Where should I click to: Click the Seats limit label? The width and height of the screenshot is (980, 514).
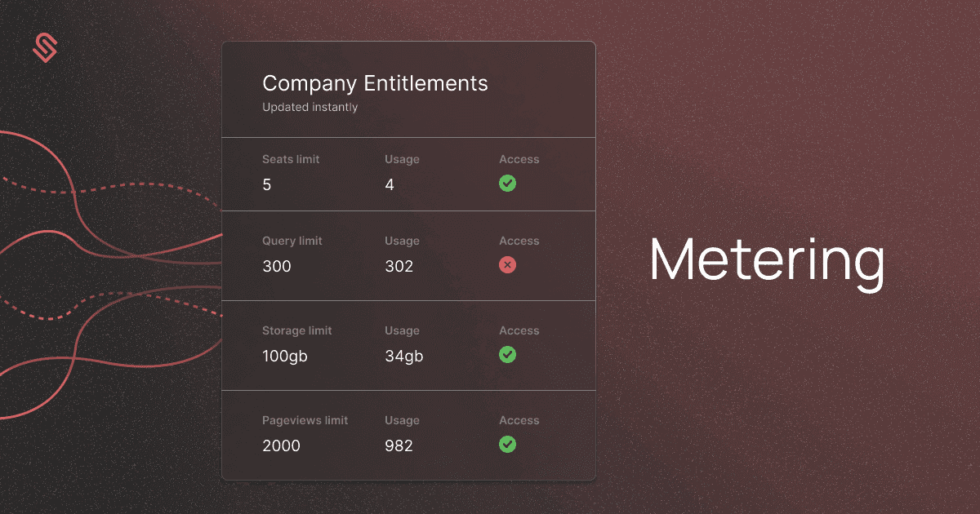pyautogui.click(x=291, y=160)
